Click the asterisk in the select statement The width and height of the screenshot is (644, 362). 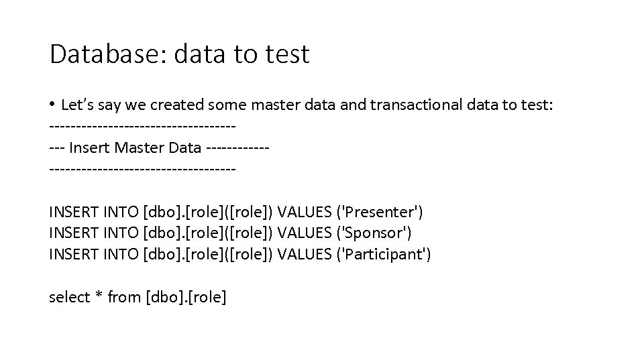[x=99, y=297]
